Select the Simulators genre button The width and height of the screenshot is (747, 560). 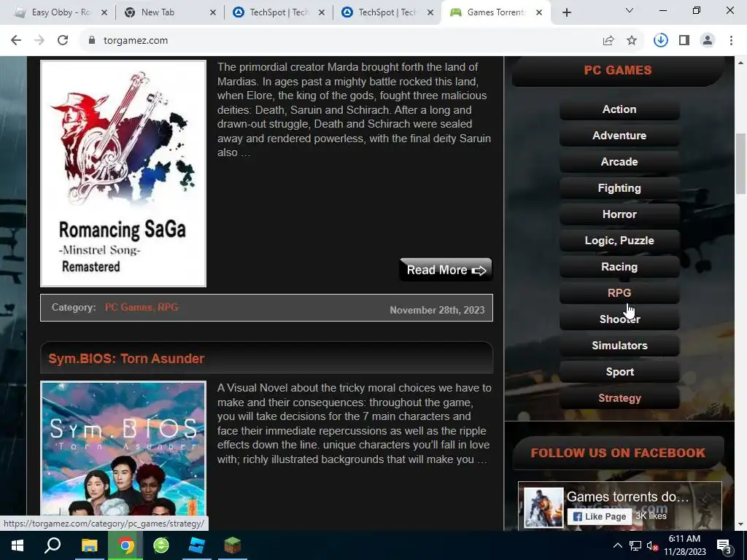(619, 345)
